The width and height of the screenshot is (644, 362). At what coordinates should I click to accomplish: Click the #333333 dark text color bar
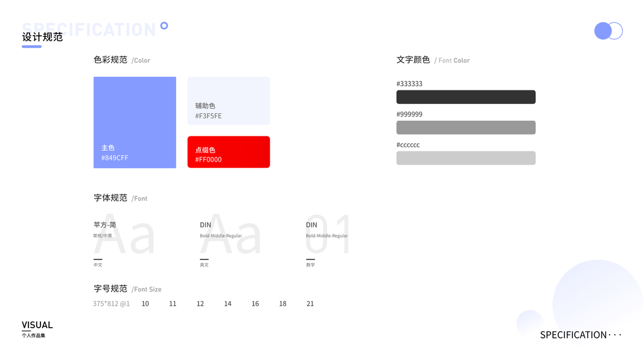pos(465,97)
